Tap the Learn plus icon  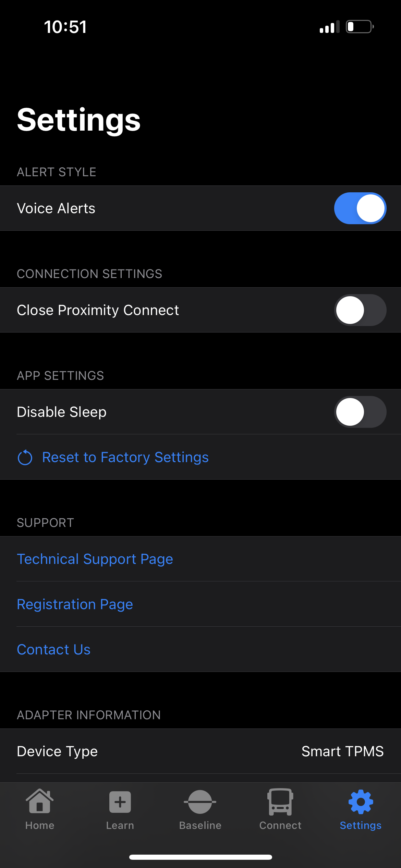120,802
